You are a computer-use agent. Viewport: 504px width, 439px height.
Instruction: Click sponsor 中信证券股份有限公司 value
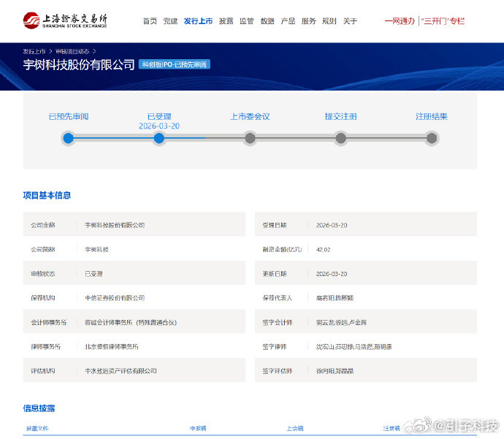tap(115, 298)
